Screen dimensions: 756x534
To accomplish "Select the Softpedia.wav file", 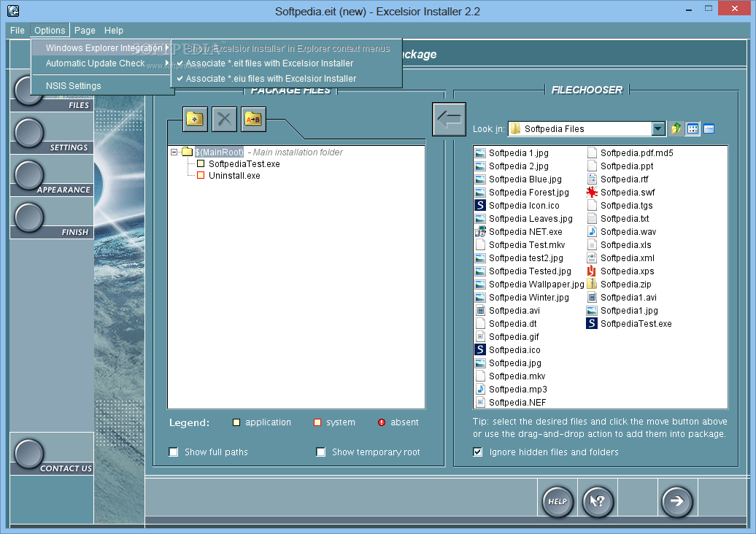I will click(x=622, y=232).
